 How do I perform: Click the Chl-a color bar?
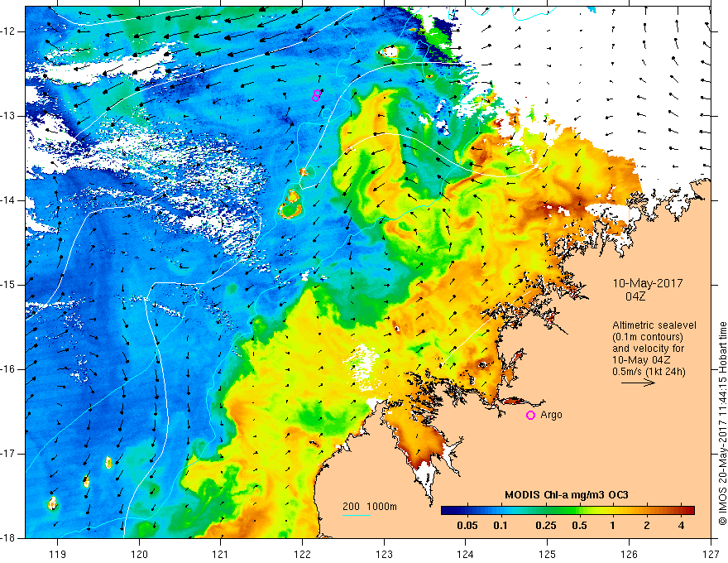point(568,510)
